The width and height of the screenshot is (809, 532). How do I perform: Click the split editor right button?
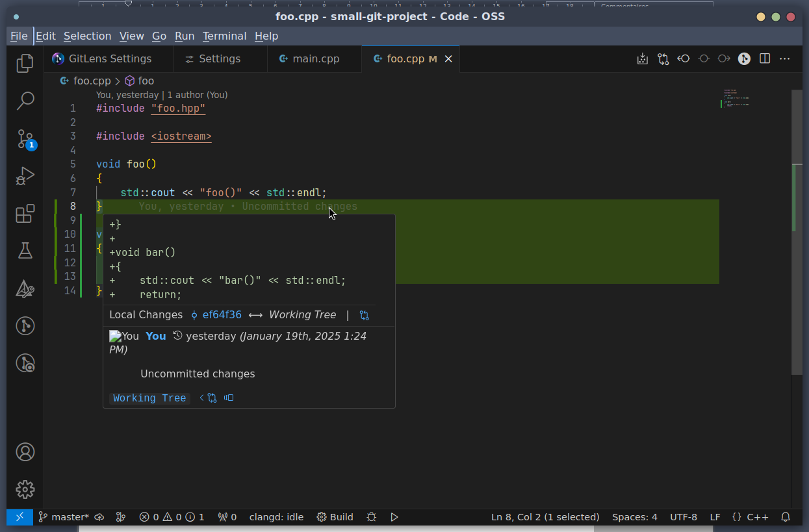pos(765,59)
